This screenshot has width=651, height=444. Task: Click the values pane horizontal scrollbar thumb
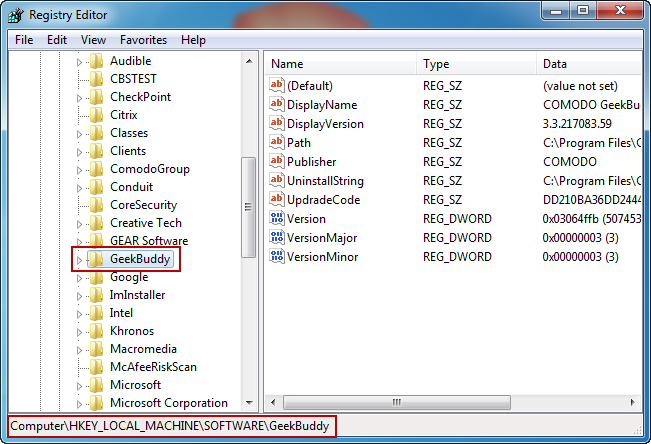[x=397, y=402]
